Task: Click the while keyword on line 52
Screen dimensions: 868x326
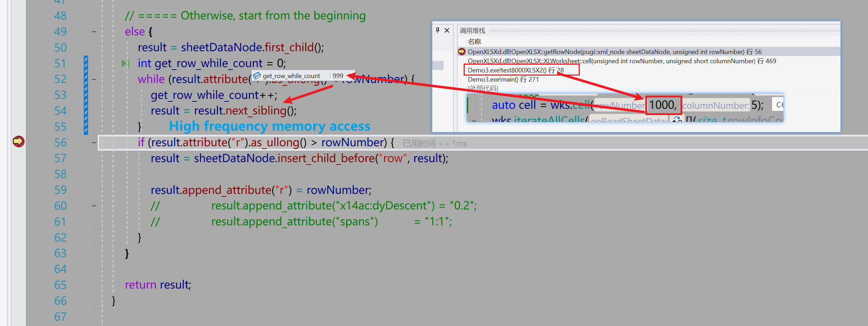Action: tap(151, 79)
